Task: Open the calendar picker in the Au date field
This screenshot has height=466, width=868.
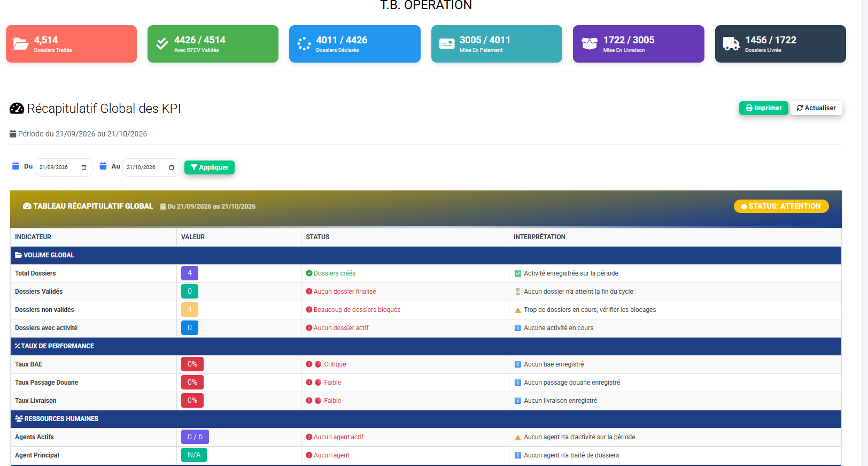Action: coord(172,167)
